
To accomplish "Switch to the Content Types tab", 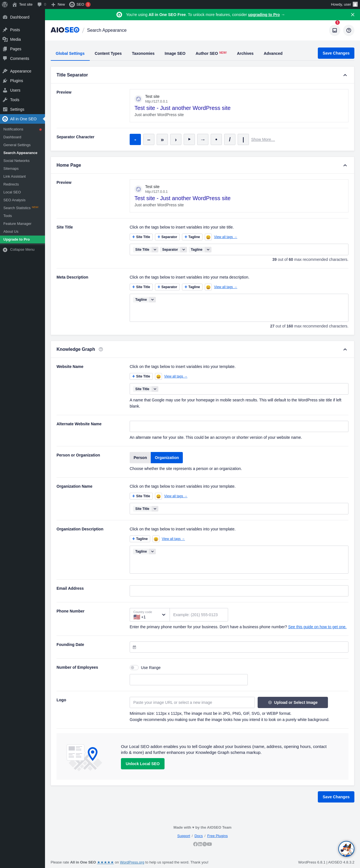I will click(108, 54).
